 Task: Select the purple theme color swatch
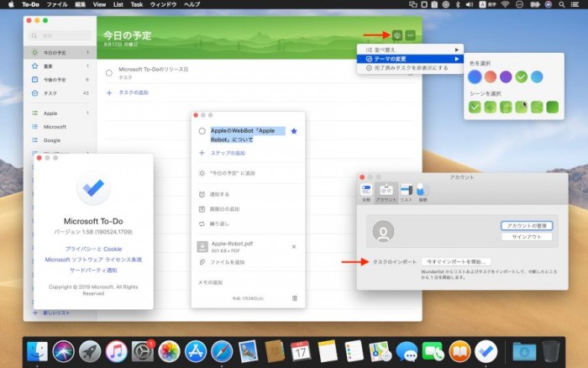tap(506, 77)
